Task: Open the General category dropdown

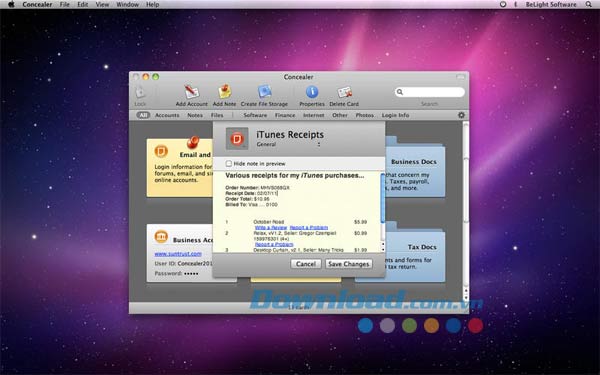Action: 289,144
